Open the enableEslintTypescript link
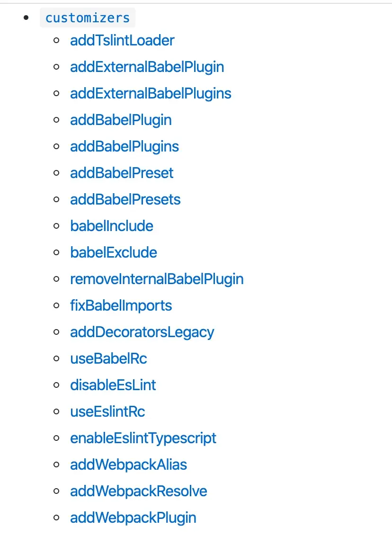Screen dimensions: 392x536 pos(143,438)
